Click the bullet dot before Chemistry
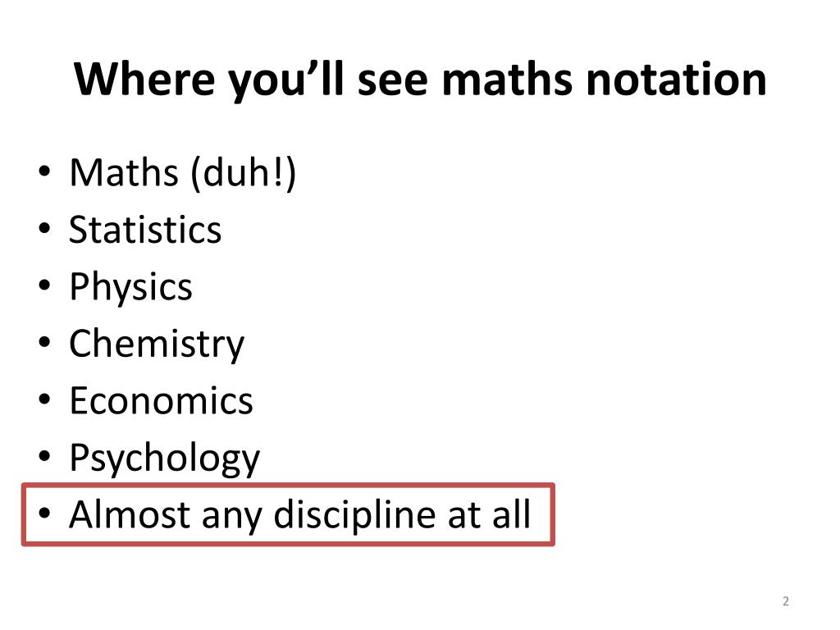The image size is (840, 630). click(44, 342)
